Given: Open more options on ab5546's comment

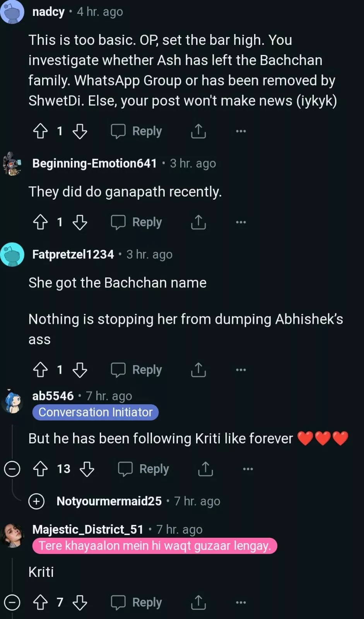Looking at the screenshot, I should coord(248,469).
